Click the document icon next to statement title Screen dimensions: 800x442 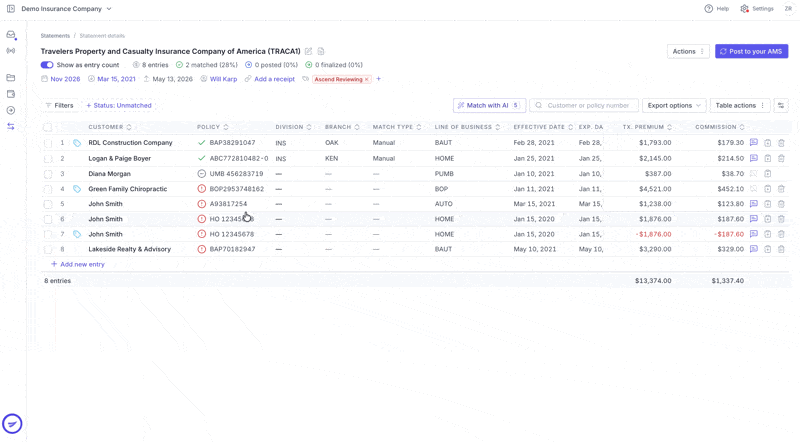pos(321,51)
